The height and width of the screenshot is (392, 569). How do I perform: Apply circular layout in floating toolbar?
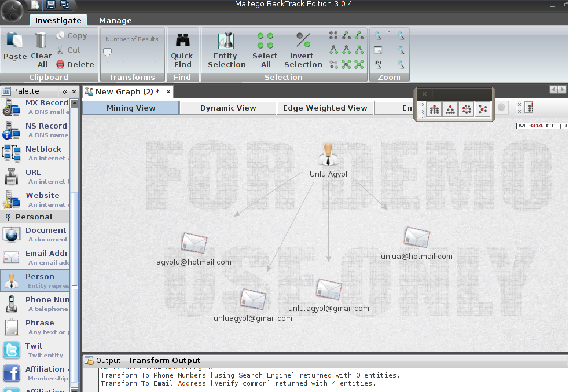pos(467,109)
